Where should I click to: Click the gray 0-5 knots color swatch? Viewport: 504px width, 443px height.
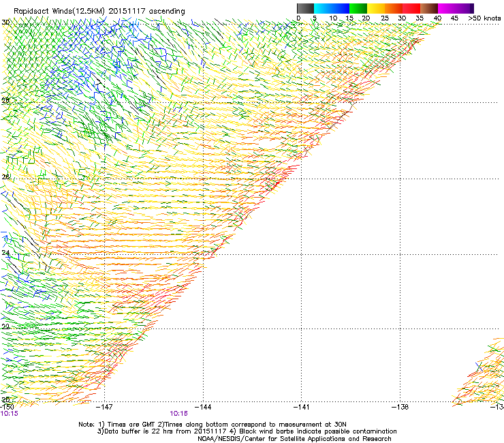[305, 8]
